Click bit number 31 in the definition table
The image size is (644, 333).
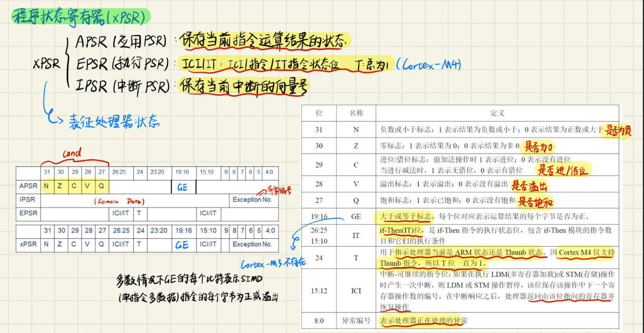click(x=319, y=130)
